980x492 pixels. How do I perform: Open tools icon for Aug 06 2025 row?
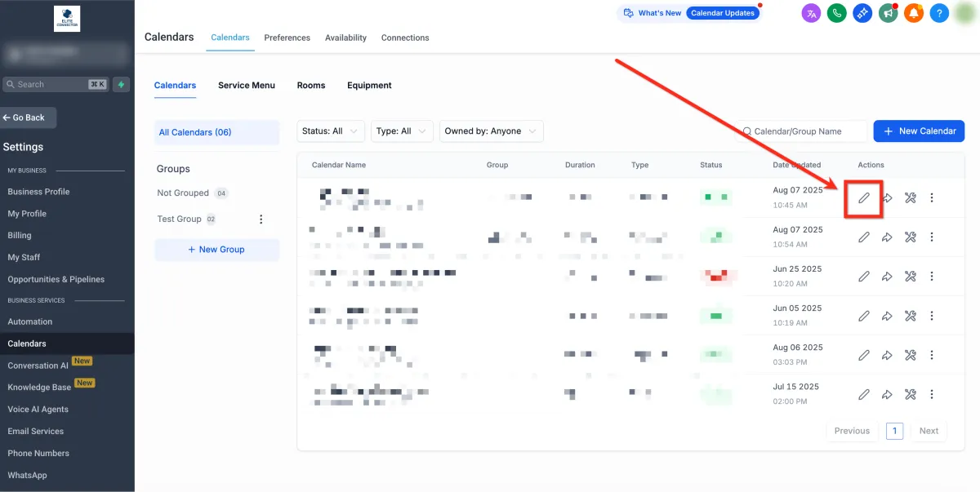coord(910,355)
